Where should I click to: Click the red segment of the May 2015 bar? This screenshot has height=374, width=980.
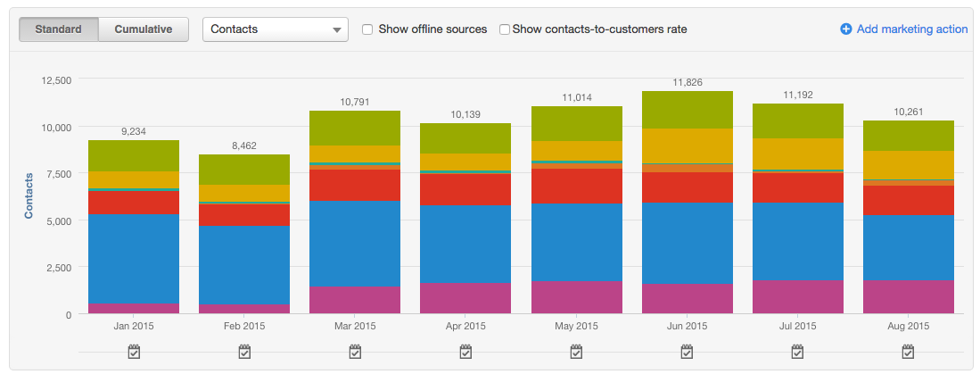576,186
